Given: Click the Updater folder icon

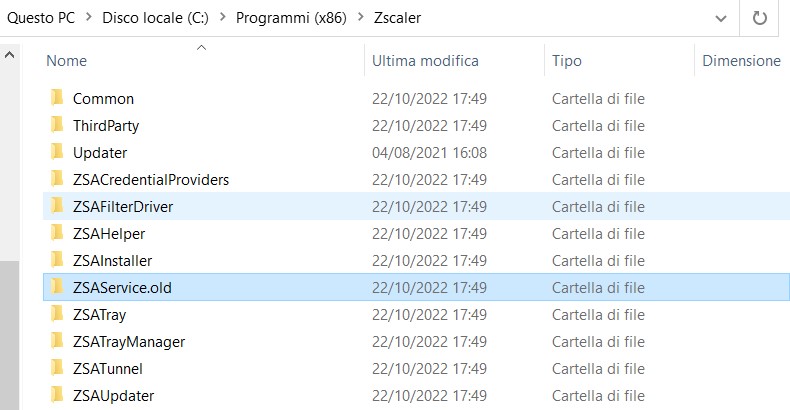Looking at the screenshot, I should pos(57,153).
